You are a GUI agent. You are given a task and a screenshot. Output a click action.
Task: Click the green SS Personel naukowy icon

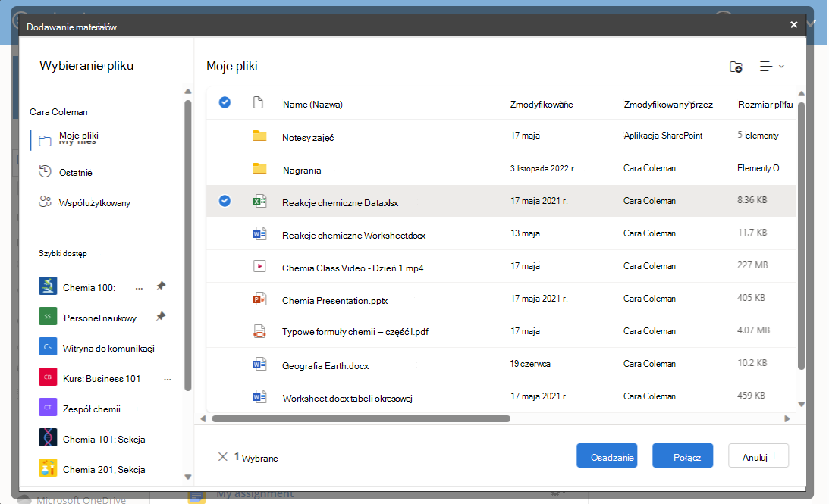tap(48, 317)
